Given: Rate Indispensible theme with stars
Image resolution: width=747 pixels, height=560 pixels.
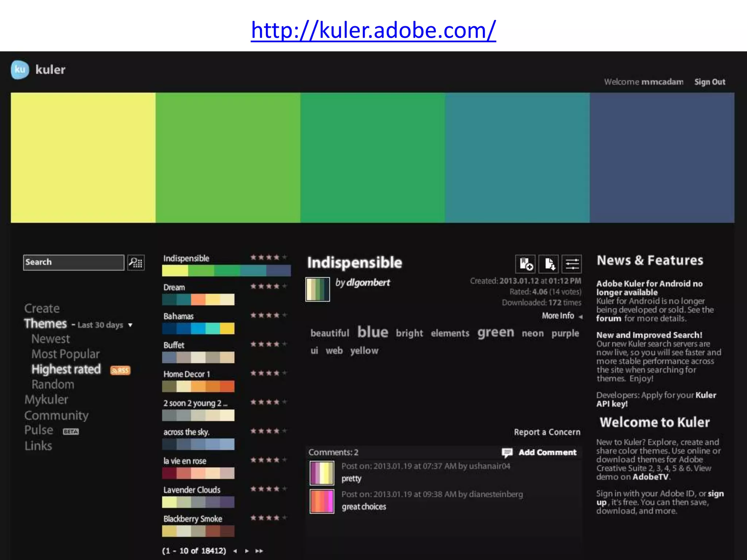Looking at the screenshot, I should [x=269, y=257].
